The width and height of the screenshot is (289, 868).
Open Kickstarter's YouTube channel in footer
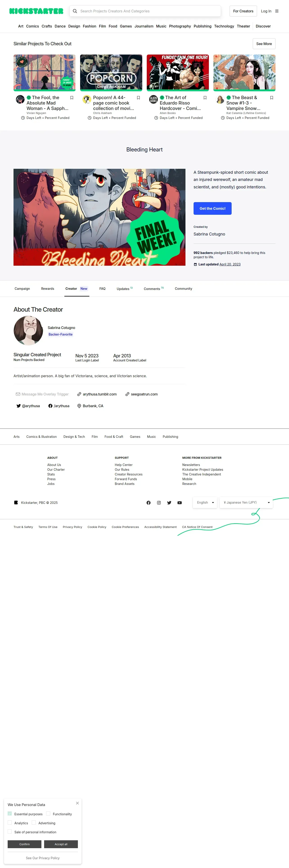click(x=180, y=503)
